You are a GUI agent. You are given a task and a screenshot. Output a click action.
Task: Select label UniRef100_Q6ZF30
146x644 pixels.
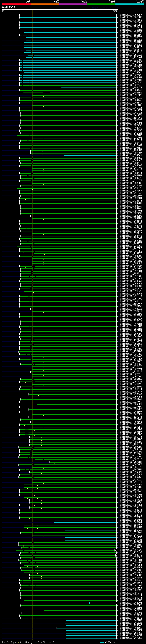(x=131, y=82)
